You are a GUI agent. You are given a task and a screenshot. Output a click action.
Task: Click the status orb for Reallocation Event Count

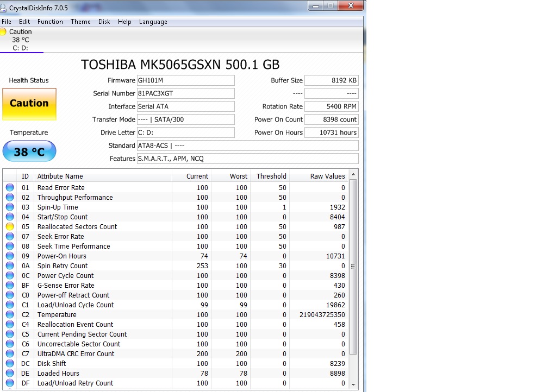[x=10, y=324]
